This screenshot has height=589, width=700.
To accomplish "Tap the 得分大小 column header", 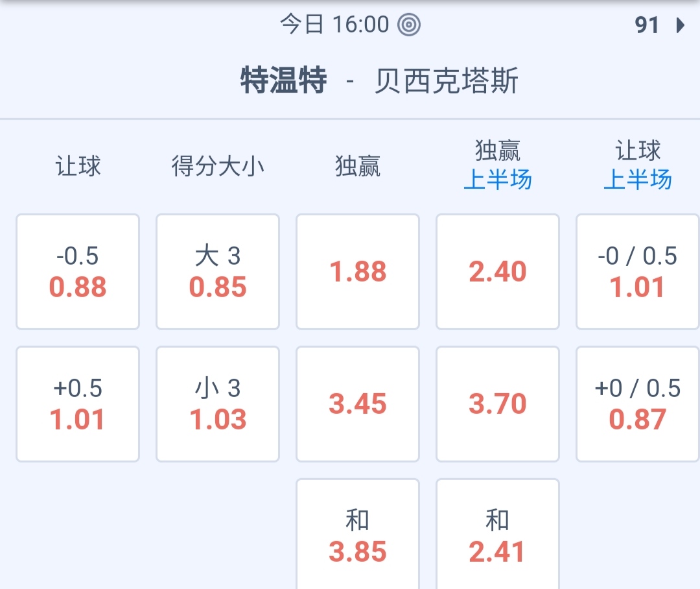I will tap(218, 166).
